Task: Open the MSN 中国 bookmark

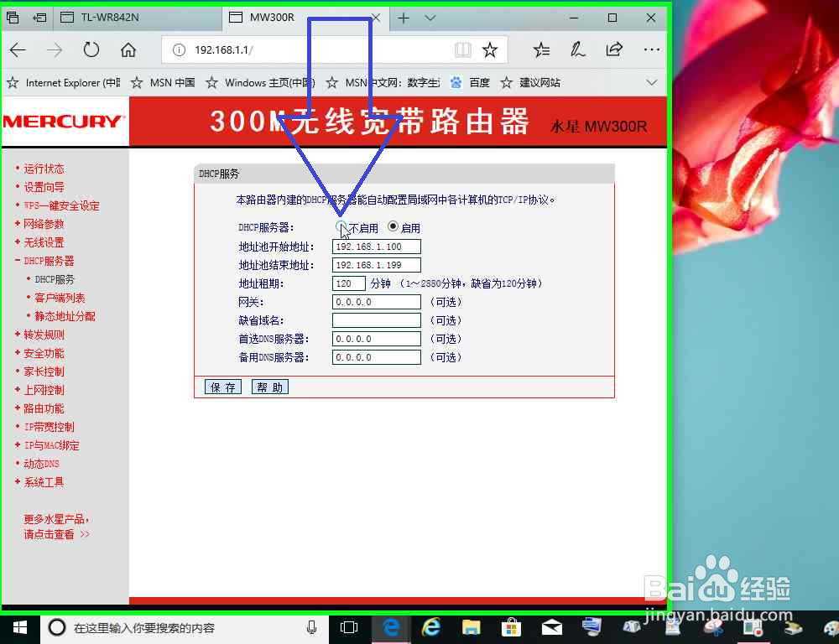Action: [x=164, y=83]
